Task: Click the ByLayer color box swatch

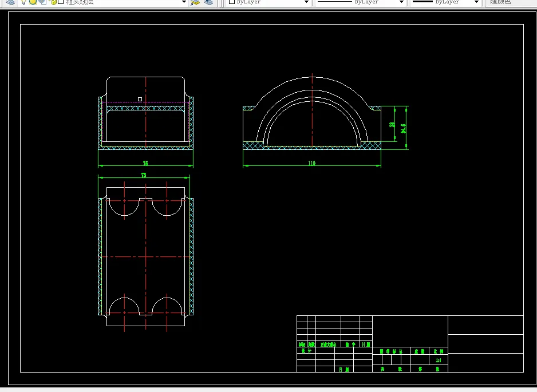Action: point(231,2)
